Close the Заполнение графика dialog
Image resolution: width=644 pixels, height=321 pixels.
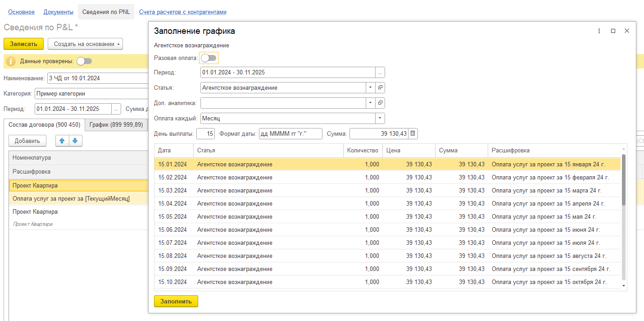[x=626, y=31]
